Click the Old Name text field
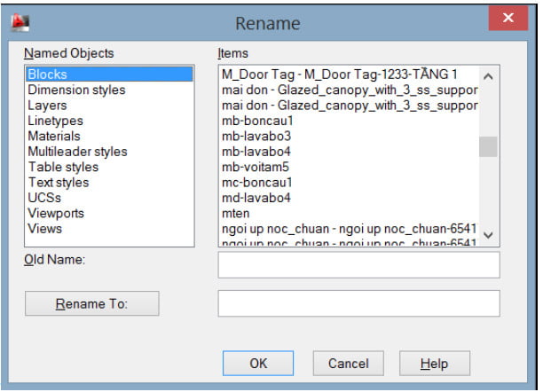The height and width of the screenshot is (392, 543). coord(358,264)
